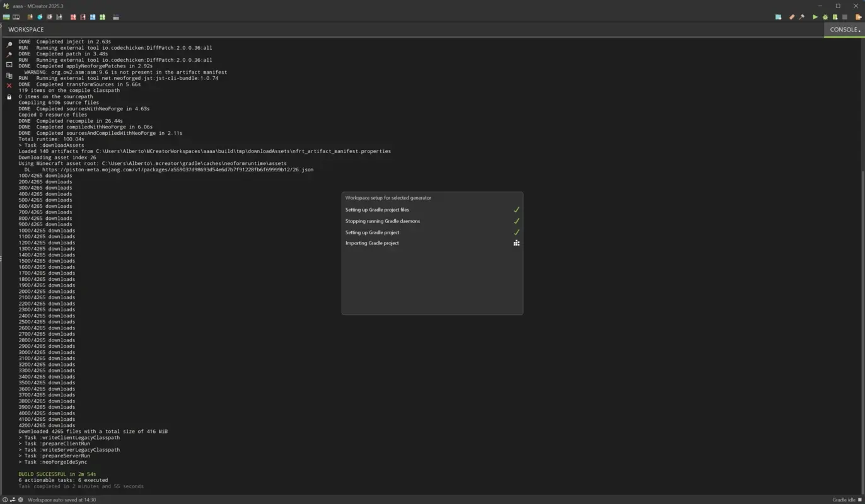
Task: Exit the workspace via the orange door icon
Action: 857,17
